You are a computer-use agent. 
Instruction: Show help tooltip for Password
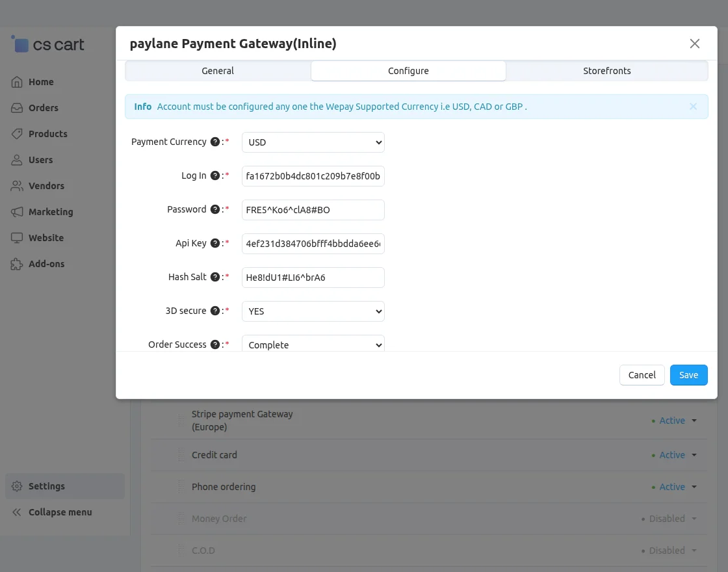coord(215,209)
